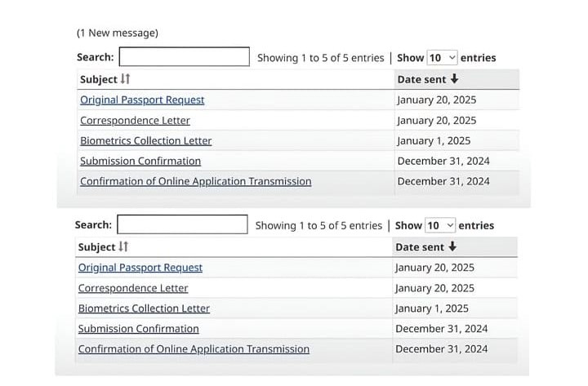Open Original Passport Request in upper table
588x386 pixels.
[142, 100]
